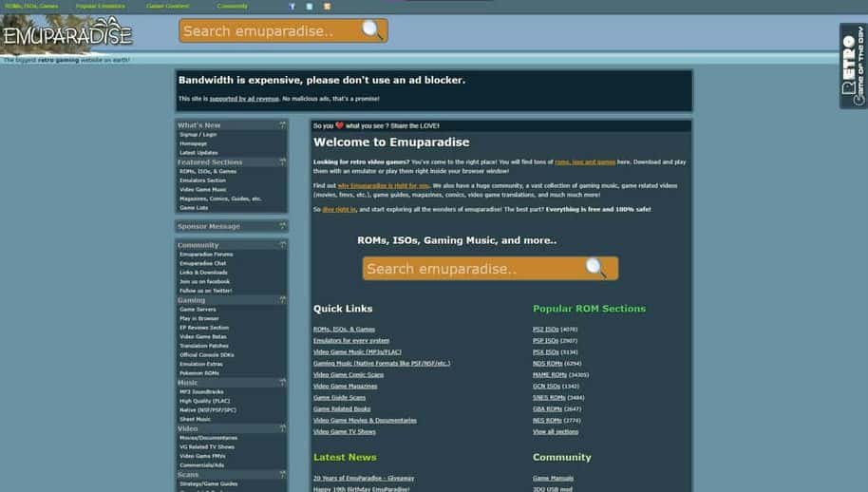Open Video Game Music in the sidebar
868x492 pixels.
[203, 189]
